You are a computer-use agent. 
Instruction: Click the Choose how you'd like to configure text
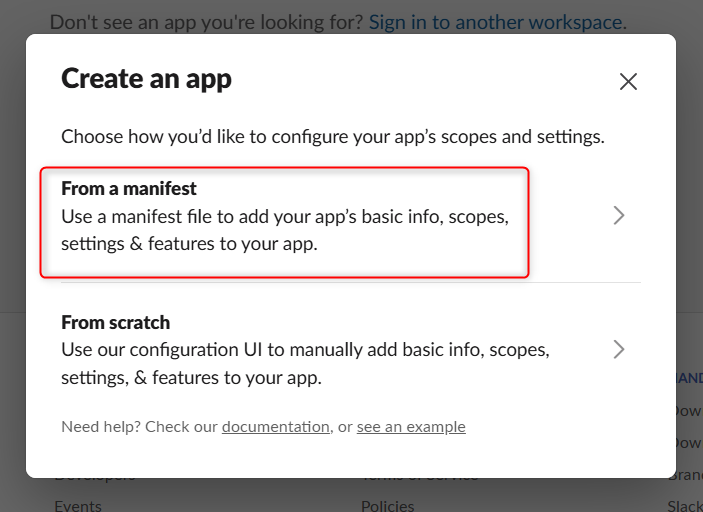[333, 137]
